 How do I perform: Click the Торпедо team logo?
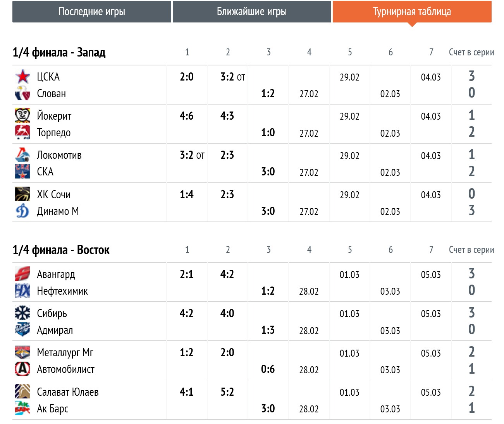tap(22, 132)
